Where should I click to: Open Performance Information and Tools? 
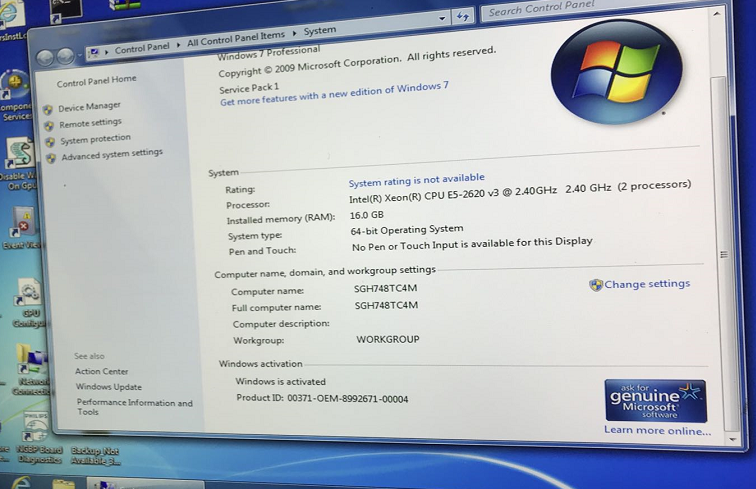click(134, 407)
